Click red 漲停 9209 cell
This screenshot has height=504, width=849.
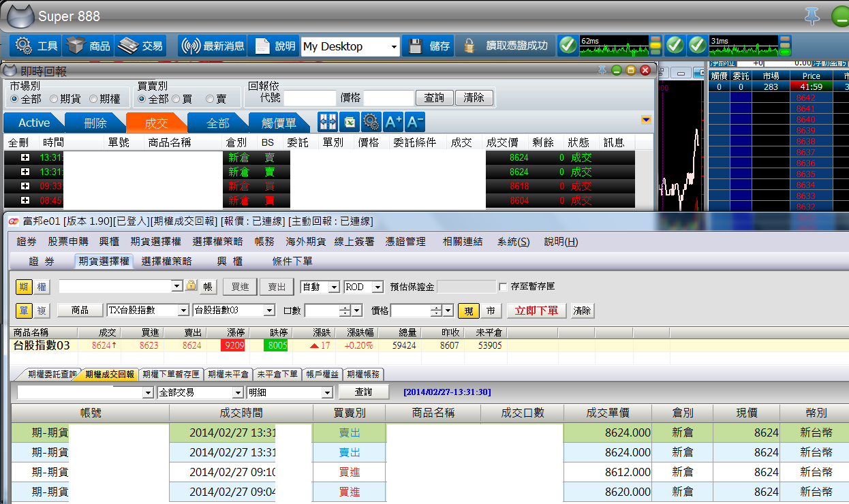click(x=233, y=345)
